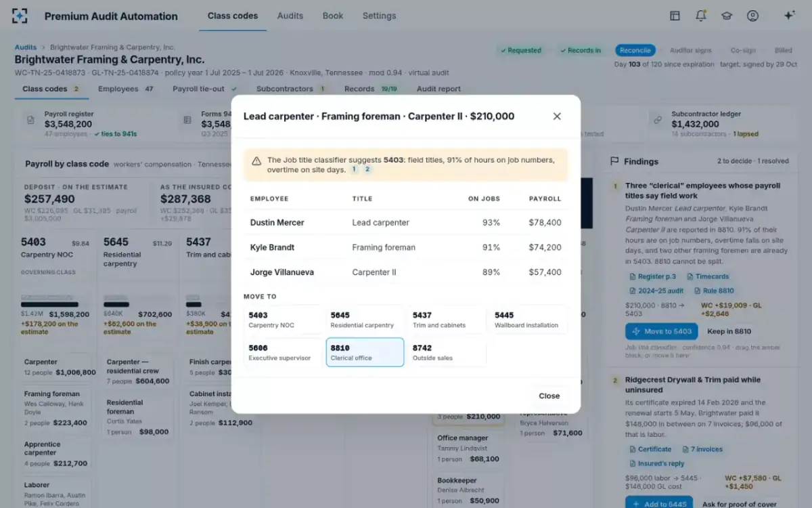Click the Requested status step
This screenshot has height=508, width=812.
tap(520, 50)
